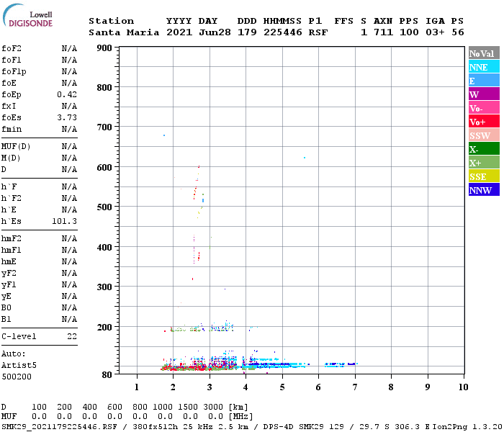The image size is (504, 432).
Task: Select the X+ light green legend swatch
Action: tap(484, 162)
